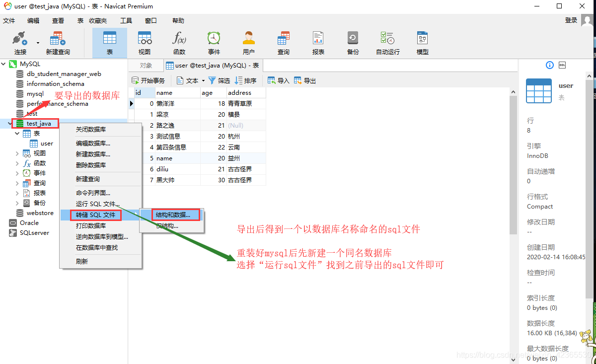This screenshot has height=364, width=596.
Task: Open the 窗口 menu
Action: click(151, 21)
